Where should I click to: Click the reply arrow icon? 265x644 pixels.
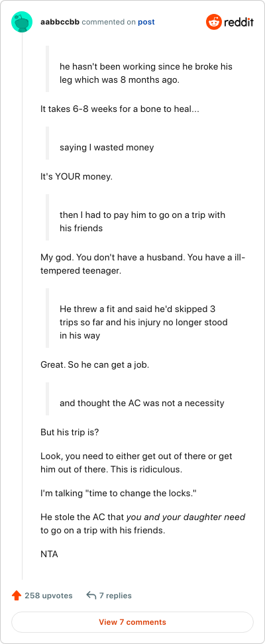[91, 595]
